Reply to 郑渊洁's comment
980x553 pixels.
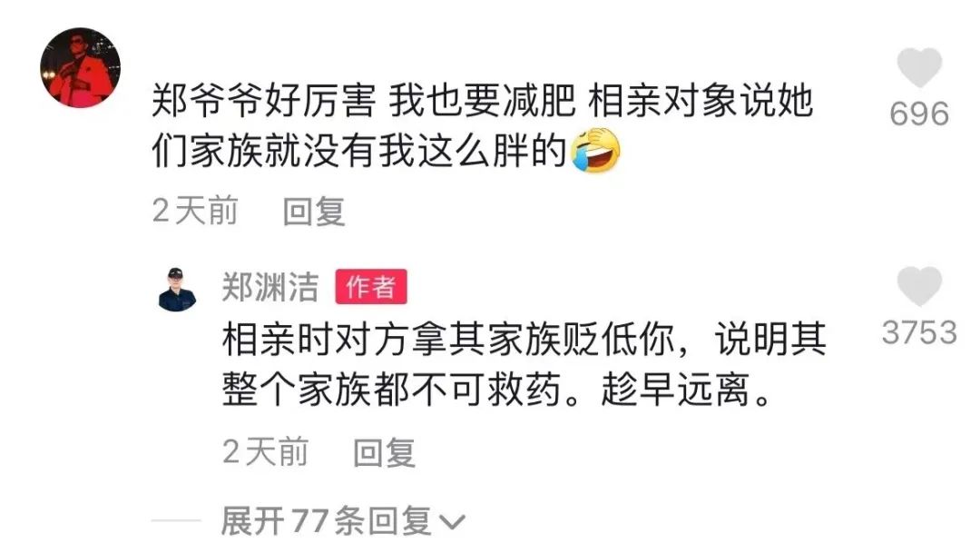[x=385, y=452]
